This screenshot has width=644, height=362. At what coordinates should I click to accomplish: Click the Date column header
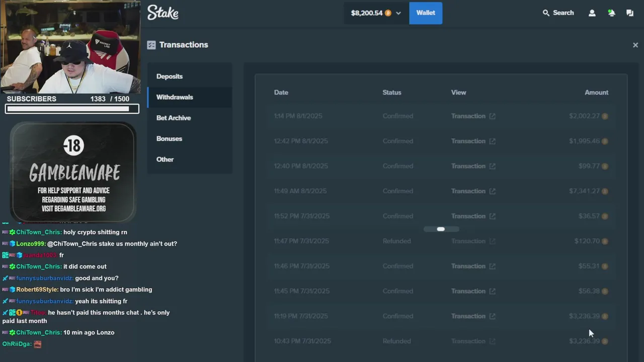[x=281, y=93]
